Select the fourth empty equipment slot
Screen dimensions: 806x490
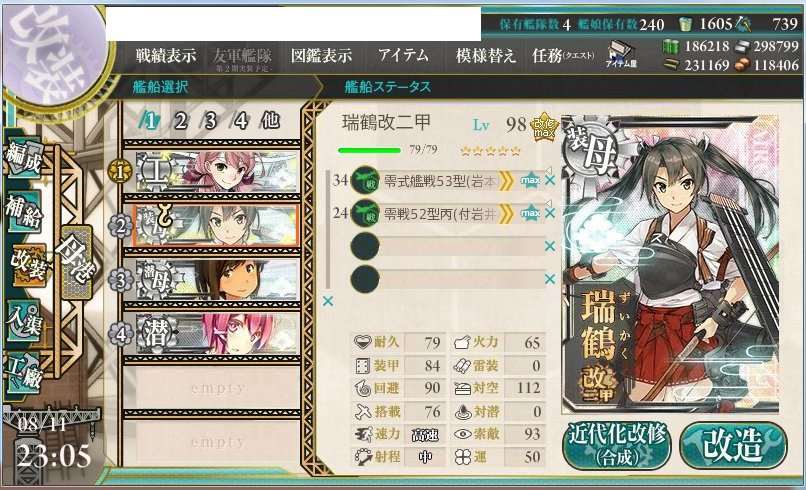[x=448, y=279]
